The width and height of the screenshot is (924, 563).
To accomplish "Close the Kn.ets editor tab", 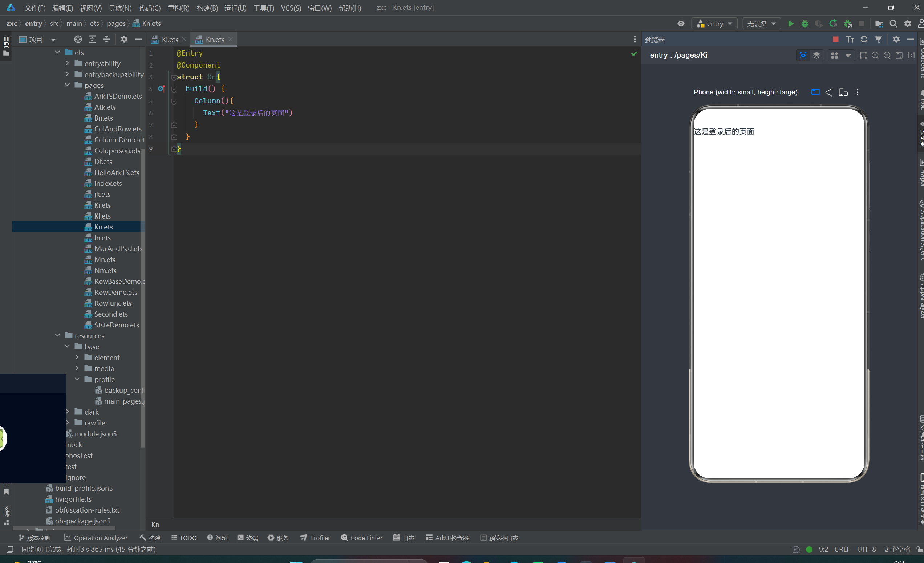I will coord(231,39).
